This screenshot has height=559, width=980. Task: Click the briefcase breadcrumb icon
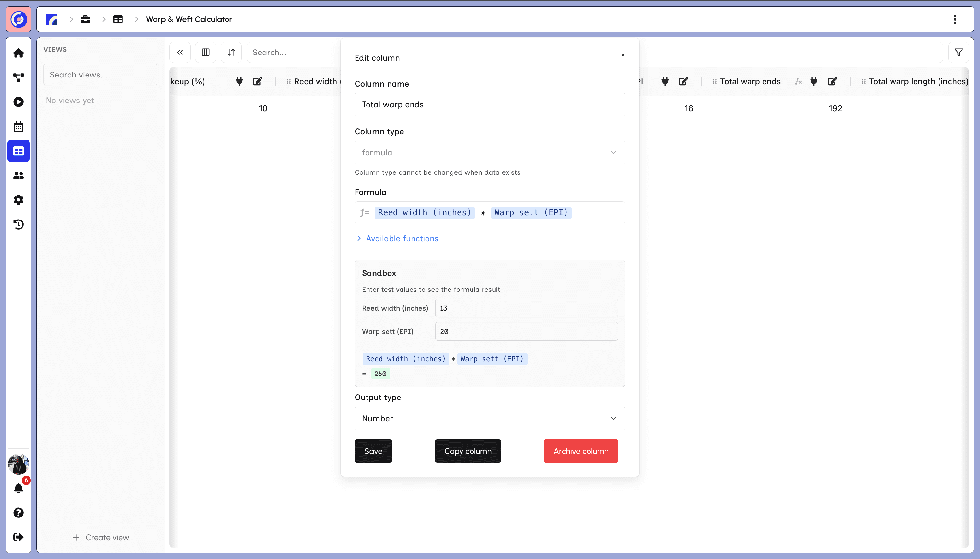(x=85, y=19)
